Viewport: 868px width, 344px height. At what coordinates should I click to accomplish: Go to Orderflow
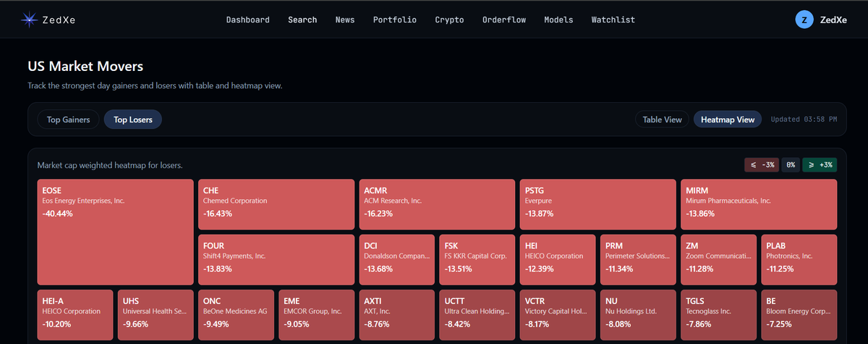click(504, 20)
